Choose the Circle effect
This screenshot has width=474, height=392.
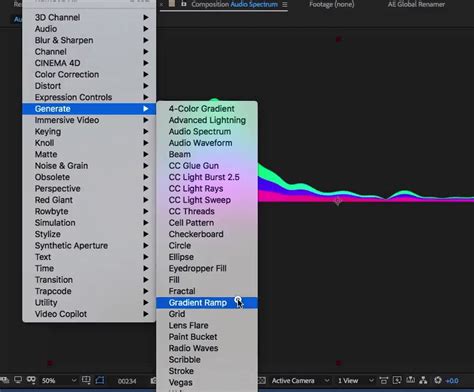[207, 245]
